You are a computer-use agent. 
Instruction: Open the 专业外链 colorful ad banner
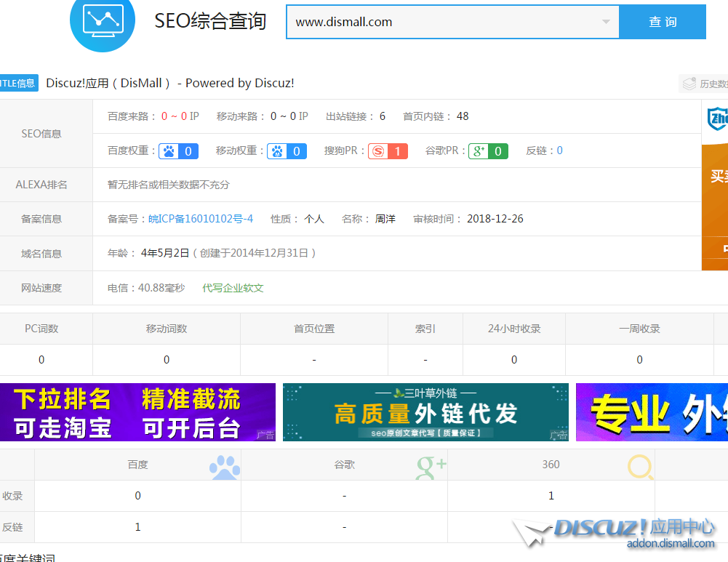[652, 412]
